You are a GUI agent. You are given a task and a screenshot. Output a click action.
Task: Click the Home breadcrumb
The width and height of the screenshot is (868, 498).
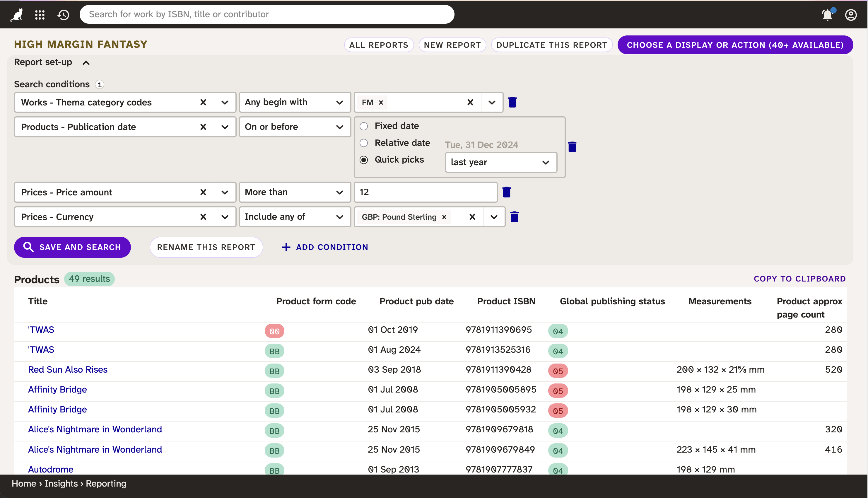pyautogui.click(x=24, y=483)
